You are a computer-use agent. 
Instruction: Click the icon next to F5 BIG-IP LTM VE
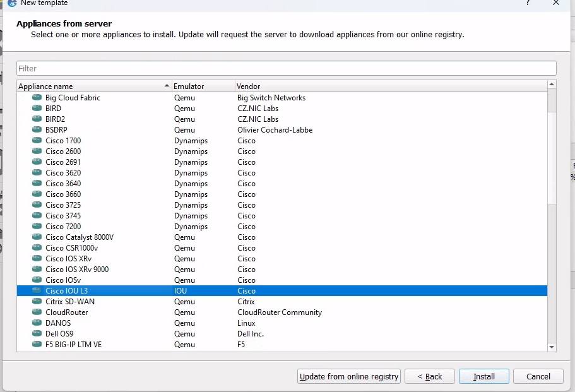pyautogui.click(x=37, y=345)
